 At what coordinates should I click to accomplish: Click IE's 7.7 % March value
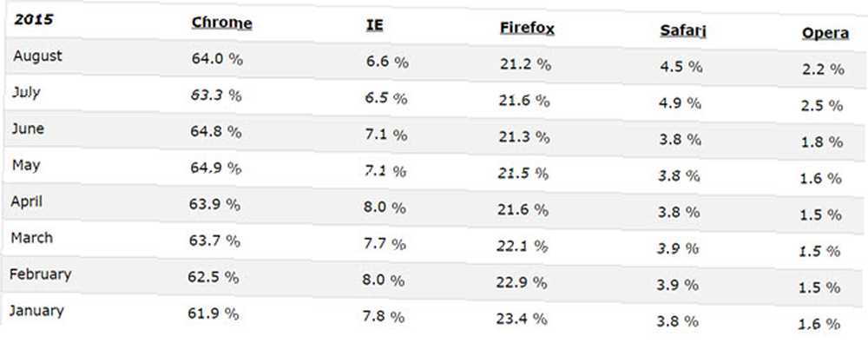[x=385, y=243]
